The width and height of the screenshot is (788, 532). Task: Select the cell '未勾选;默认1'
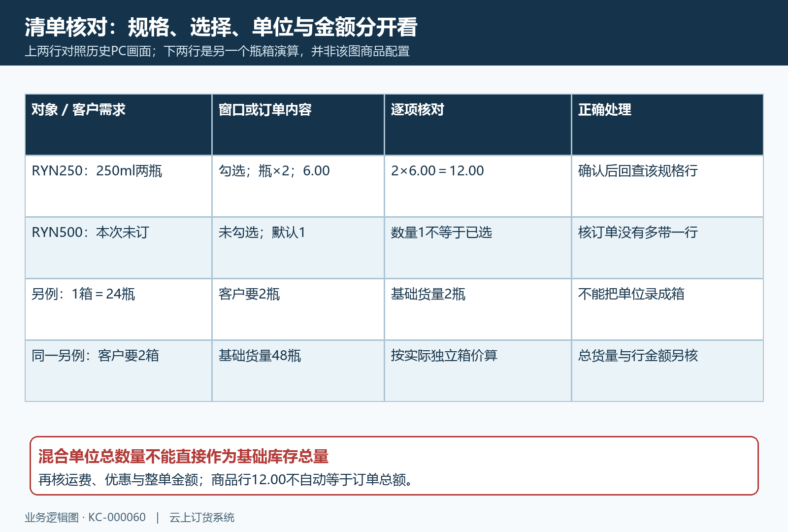pyautogui.click(x=298, y=248)
